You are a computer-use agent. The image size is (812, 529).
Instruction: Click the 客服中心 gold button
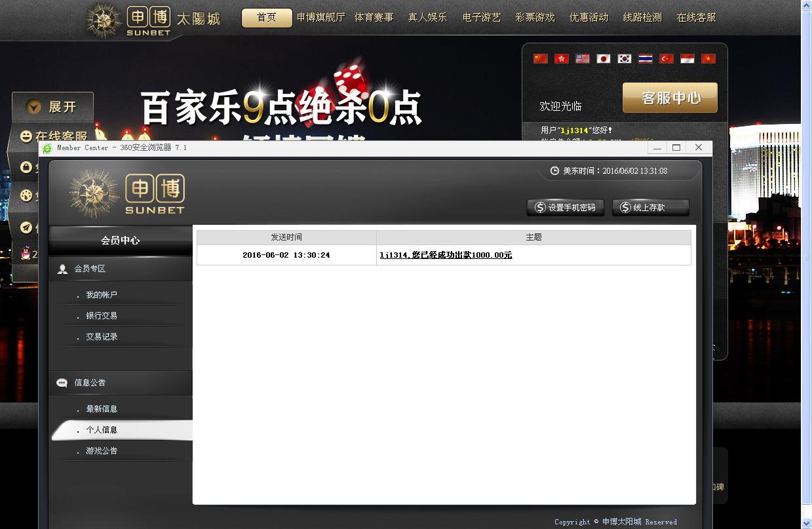(670, 98)
